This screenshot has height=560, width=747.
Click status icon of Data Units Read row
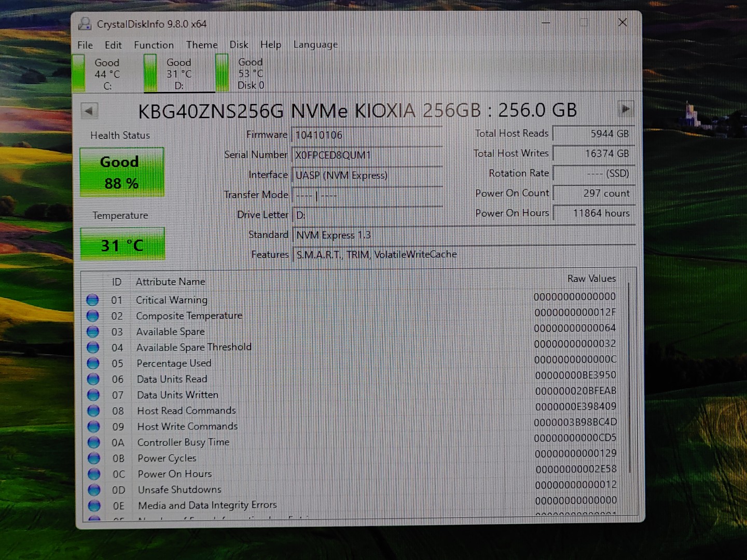click(x=93, y=379)
